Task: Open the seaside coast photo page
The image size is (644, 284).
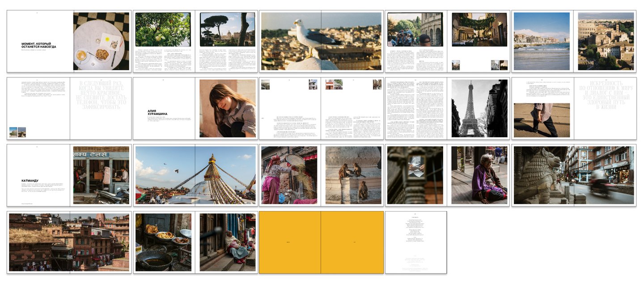Action: pos(542,41)
